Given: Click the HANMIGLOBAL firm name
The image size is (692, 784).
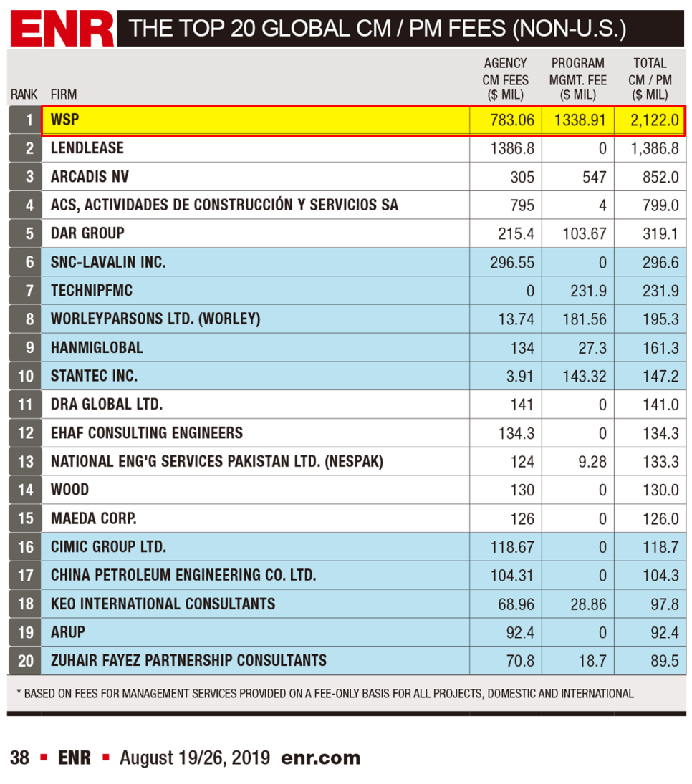Looking at the screenshot, I should tap(97, 347).
